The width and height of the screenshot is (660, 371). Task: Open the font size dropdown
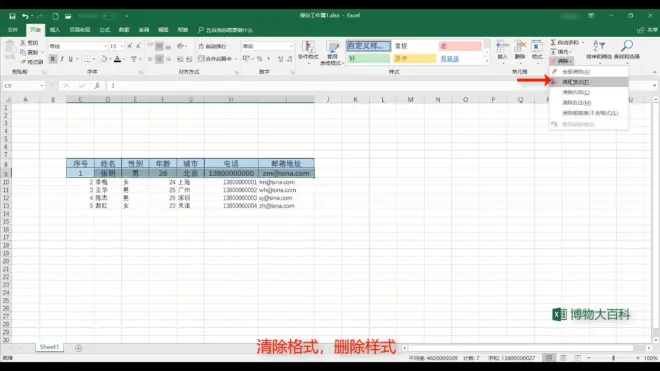[122, 46]
